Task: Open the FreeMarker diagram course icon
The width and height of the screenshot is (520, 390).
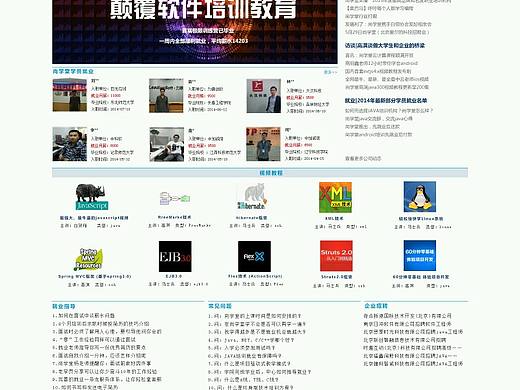Action: coord(175,199)
